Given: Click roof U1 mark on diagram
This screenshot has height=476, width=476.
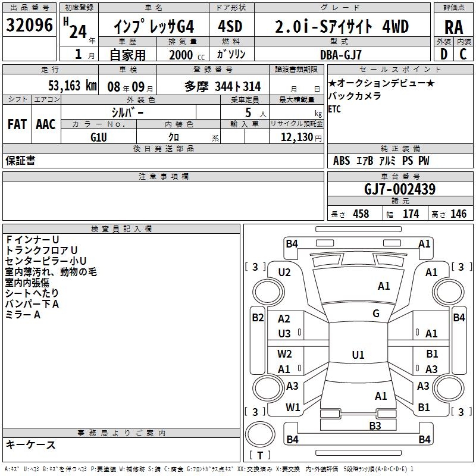Looking at the screenshot, I should point(358,355).
